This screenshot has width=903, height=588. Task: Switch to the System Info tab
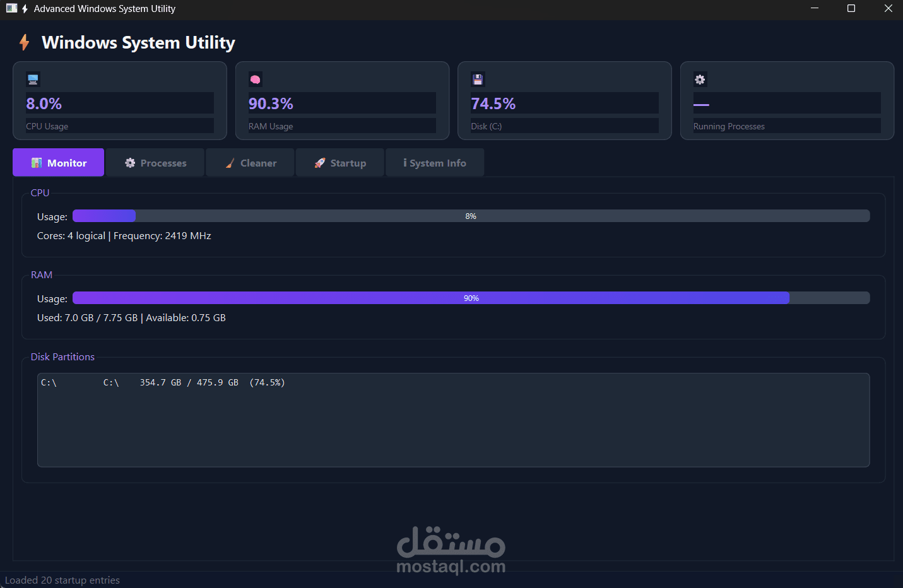(434, 162)
